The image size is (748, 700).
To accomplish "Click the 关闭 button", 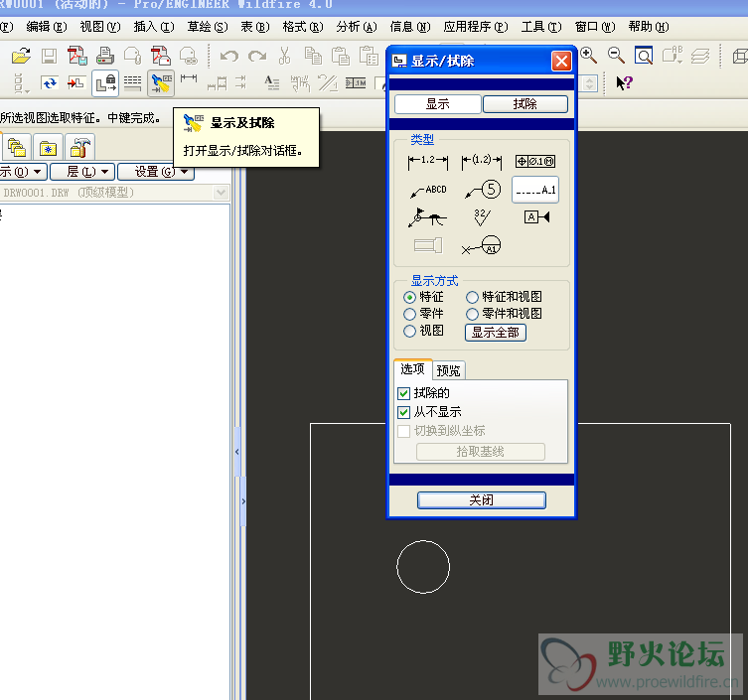I will click(x=482, y=500).
